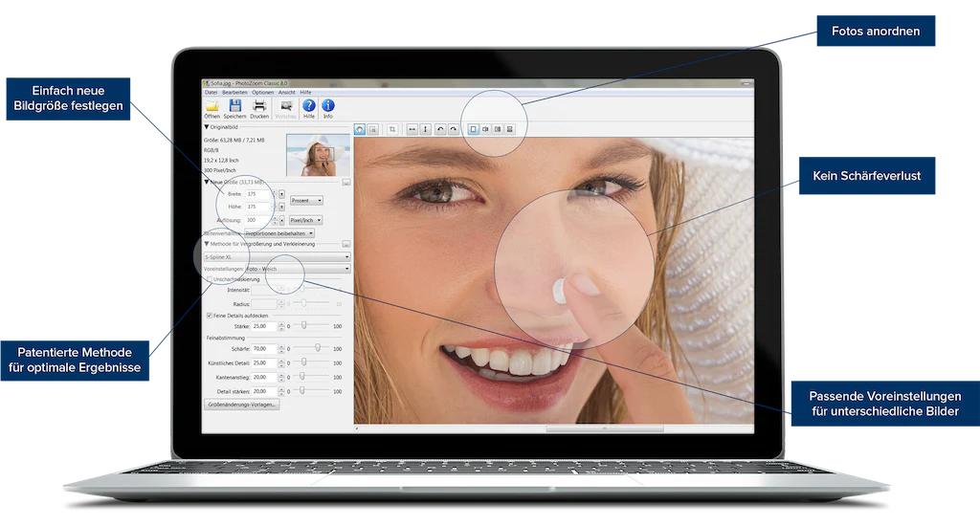Image resolution: width=980 pixels, height=526 pixels.
Task: Click the Öffnen folder icon
Action: 212,105
